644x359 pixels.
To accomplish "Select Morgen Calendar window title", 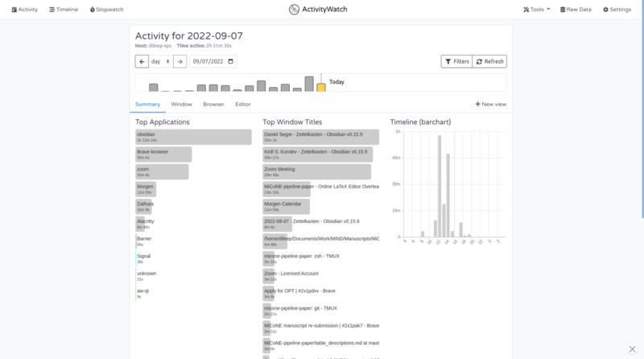I will tap(287, 207).
